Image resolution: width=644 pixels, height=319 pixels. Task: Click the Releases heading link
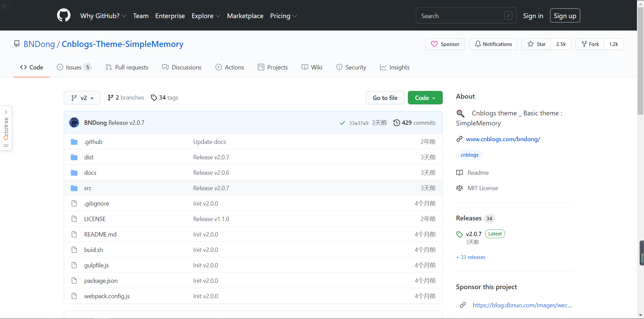click(x=469, y=218)
